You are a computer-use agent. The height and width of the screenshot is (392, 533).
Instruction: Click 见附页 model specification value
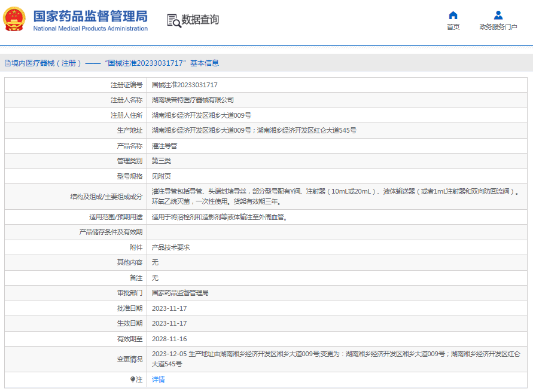coord(162,176)
